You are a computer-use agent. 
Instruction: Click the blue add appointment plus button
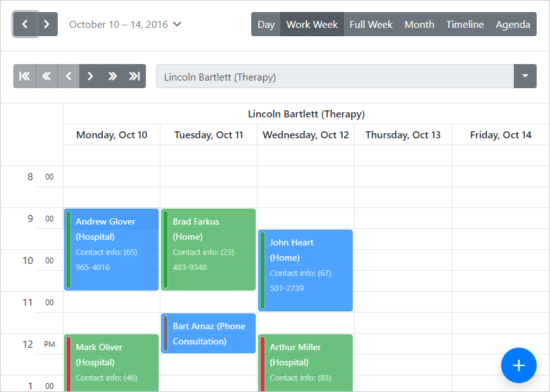coord(518,365)
